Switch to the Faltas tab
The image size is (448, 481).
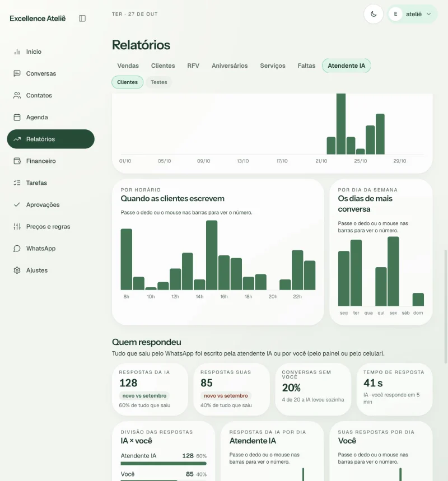pos(306,66)
